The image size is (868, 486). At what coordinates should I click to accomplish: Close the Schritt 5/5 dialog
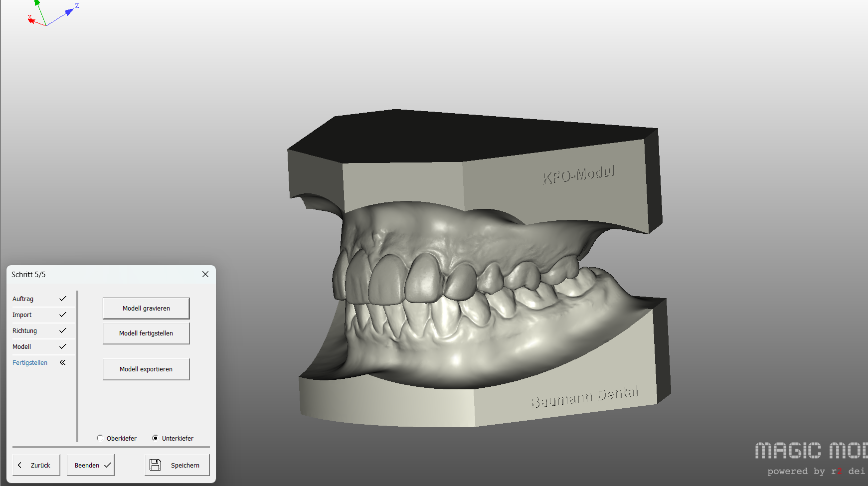coord(205,274)
